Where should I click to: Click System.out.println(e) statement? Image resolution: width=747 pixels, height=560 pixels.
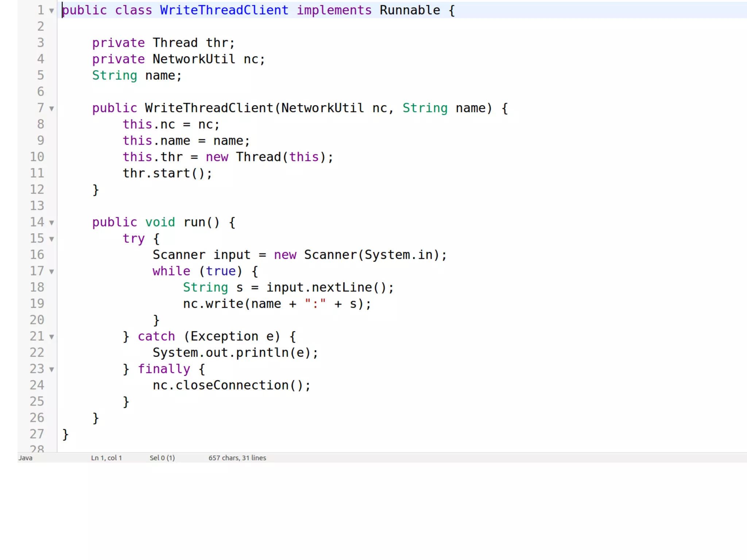(235, 353)
